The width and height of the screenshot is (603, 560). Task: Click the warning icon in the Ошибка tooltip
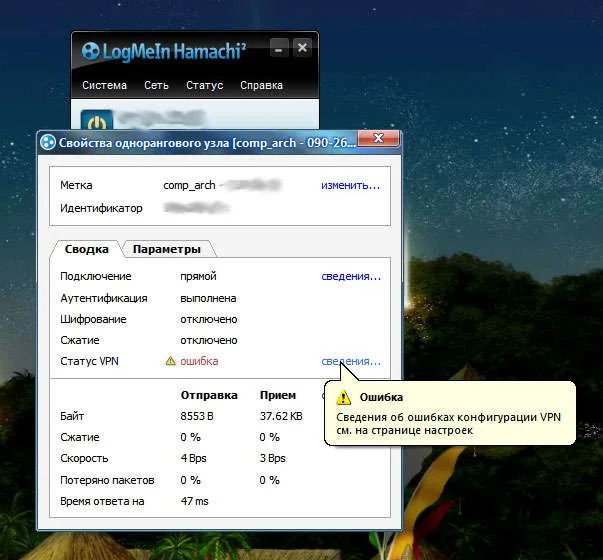coord(343,397)
